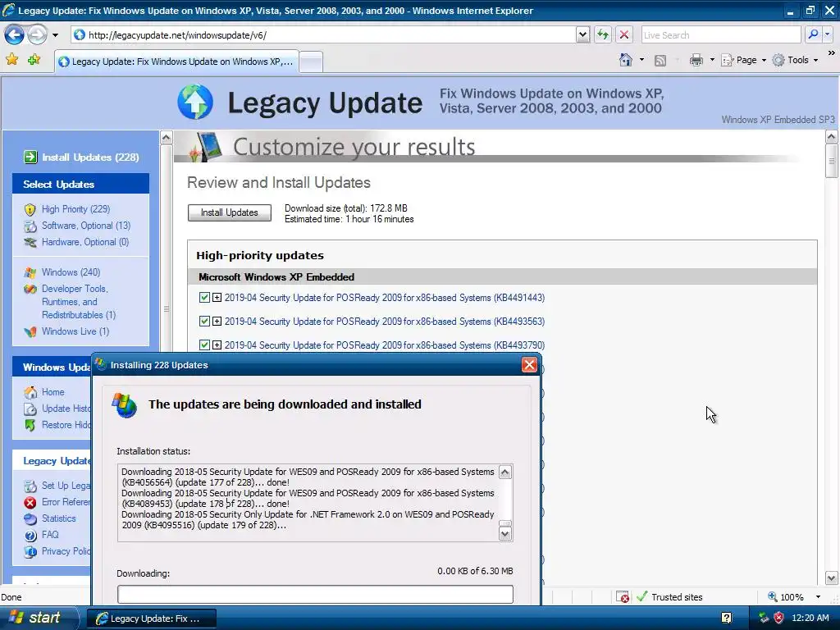Open the Print options dropdown arrow
Image resolution: width=840 pixels, height=630 pixels.
click(x=712, y=60)
